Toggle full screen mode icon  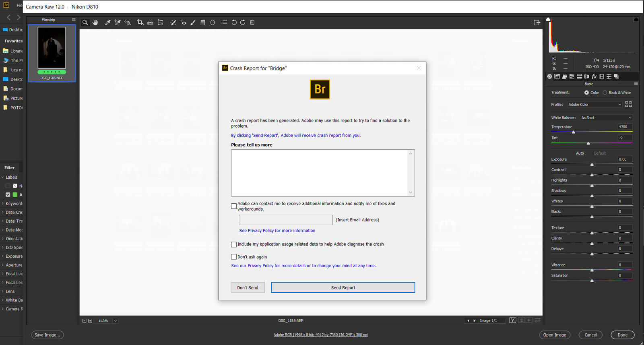coord(537,23)
